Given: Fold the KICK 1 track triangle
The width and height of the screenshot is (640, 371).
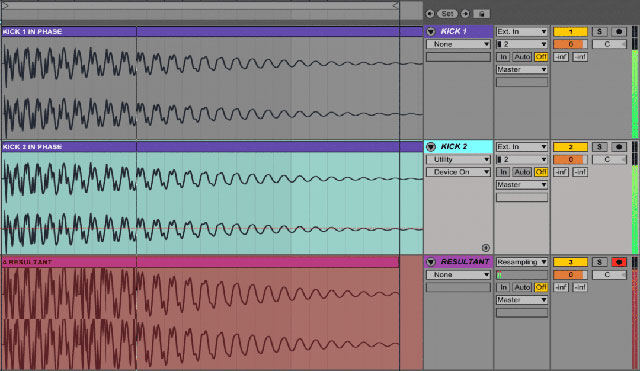Looking at the screenshot, I should [431, 31].
